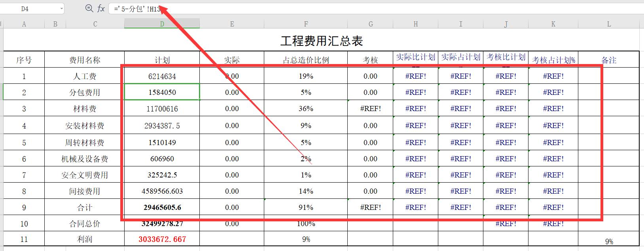Click the red profit value 3033672.667
The height and width of the screenshot is (251, 644).
[162, 239]
